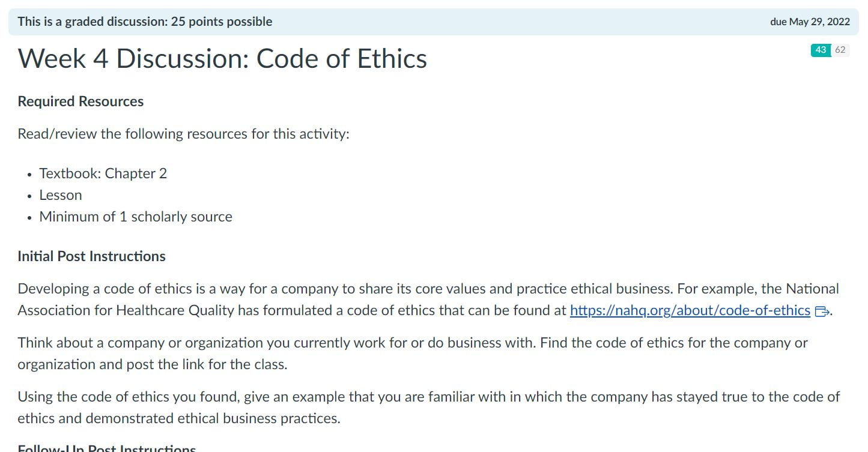Image resolution: width=868 pixels, height=452 pixels.
Task: Click the Minimum of 1 scholarly source item
Action: (136, 217)
